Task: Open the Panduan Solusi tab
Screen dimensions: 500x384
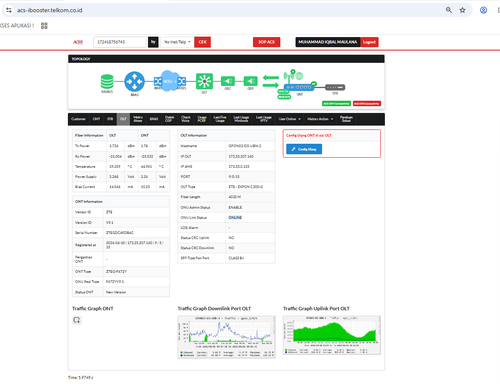Action: (x=346, y=119)
